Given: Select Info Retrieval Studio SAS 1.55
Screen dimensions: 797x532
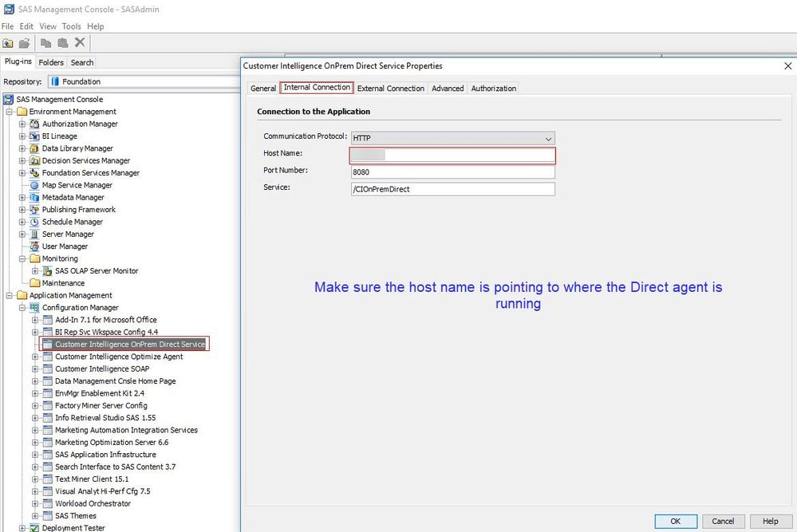Looking at the screenshot, I should (106, 418).
